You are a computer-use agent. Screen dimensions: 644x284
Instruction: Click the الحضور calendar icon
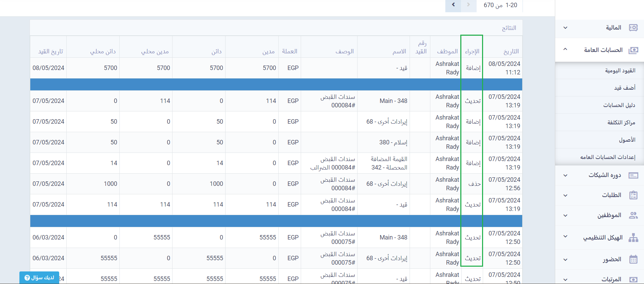coord(633,260)
